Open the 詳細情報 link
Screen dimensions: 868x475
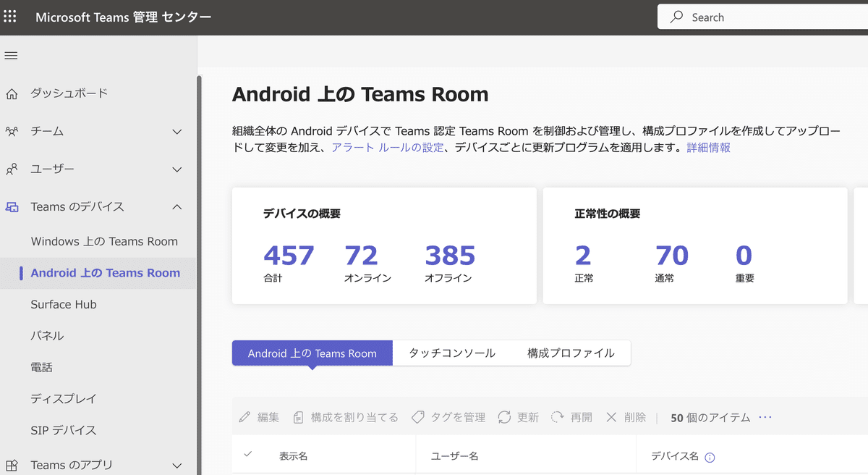pos(708,148)
